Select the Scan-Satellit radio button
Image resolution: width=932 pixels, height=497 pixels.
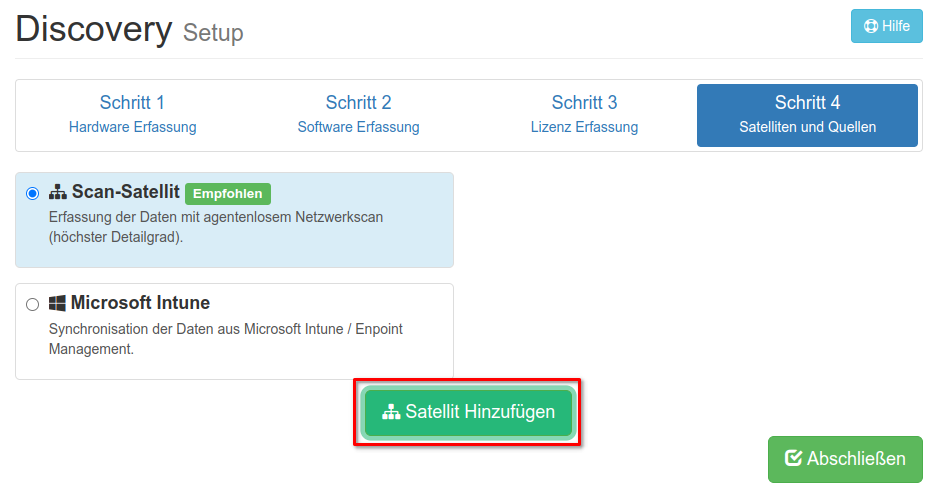coord(33,193)
